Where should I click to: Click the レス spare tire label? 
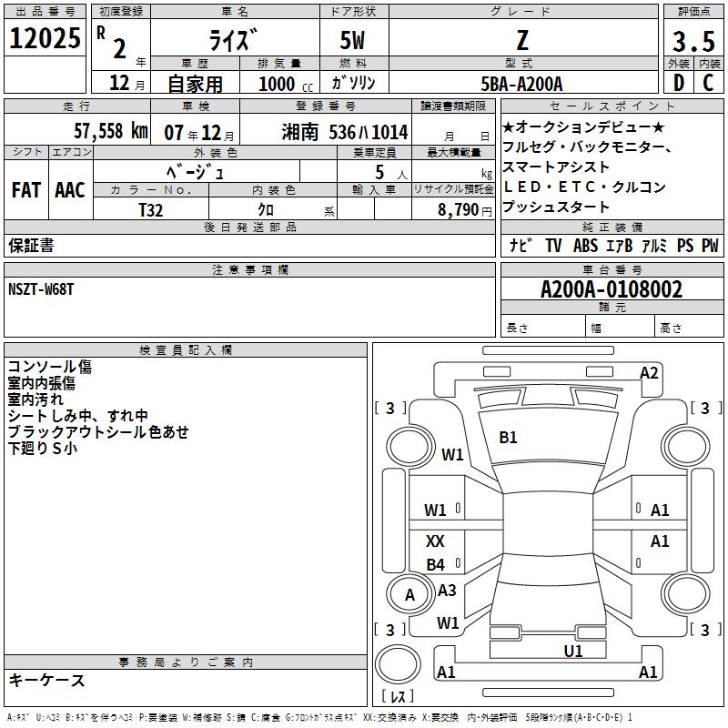398,696
